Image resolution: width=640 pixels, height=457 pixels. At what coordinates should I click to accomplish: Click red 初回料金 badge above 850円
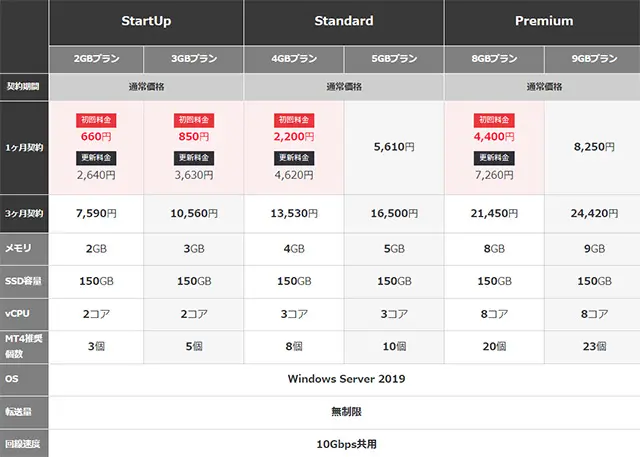click(x=194, y=120)
